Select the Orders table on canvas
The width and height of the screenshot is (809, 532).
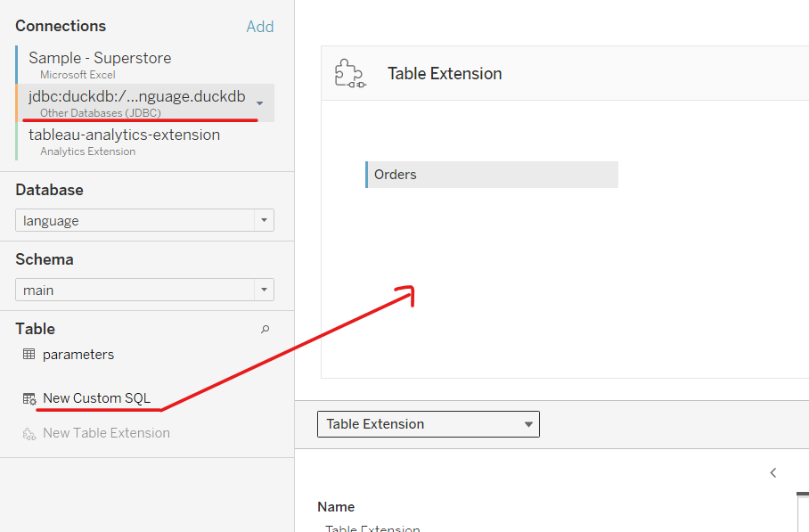click(491, 175)
